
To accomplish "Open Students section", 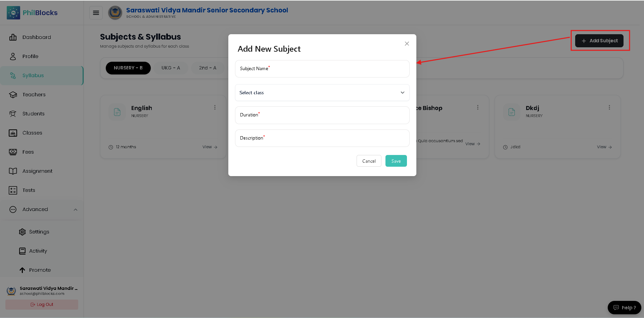I will 42,114.
